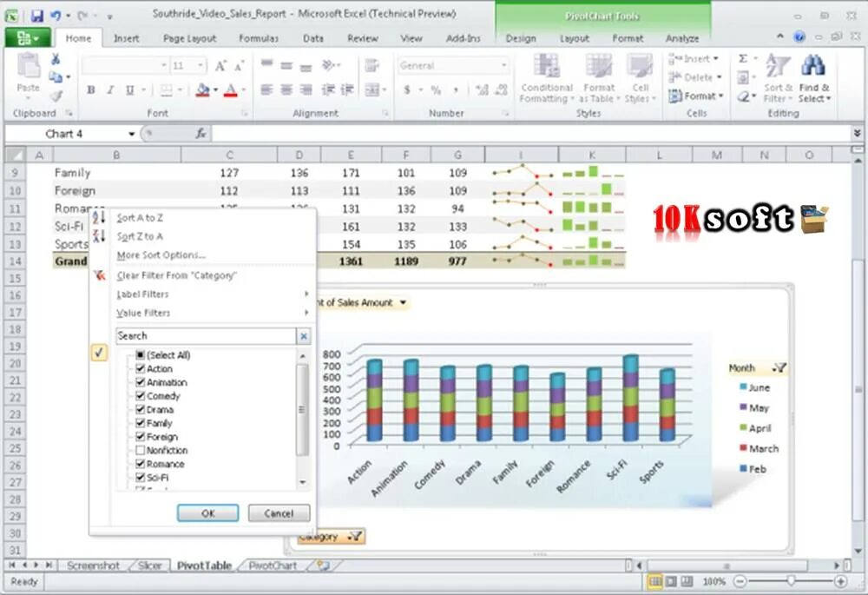
Task: Switch to the Slicer sheet tab
Action: (149, 565)
